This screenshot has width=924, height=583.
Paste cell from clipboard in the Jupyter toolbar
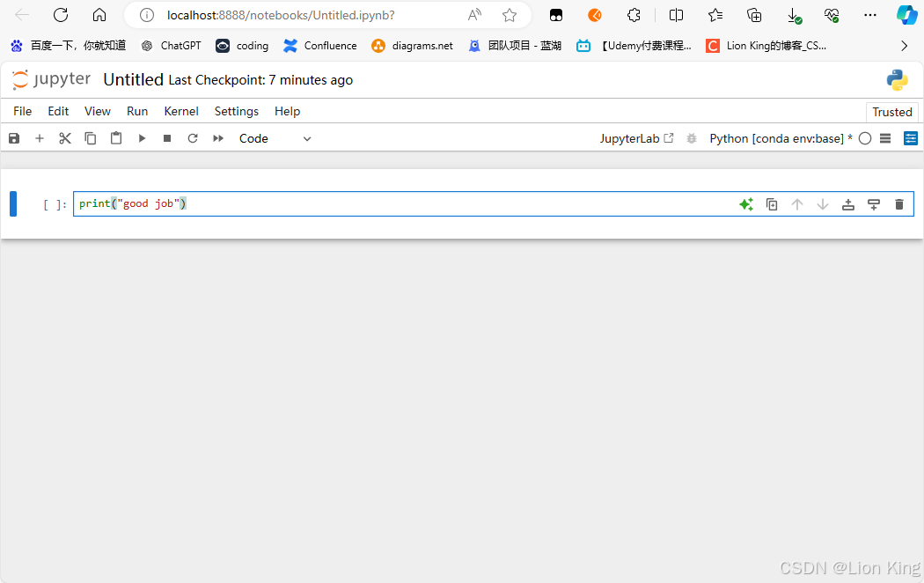(116, 138)
